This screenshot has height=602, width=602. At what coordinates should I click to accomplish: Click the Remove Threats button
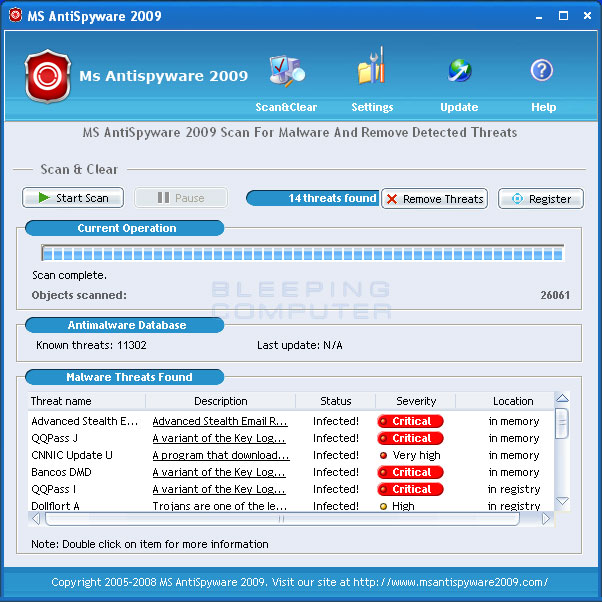435,199
